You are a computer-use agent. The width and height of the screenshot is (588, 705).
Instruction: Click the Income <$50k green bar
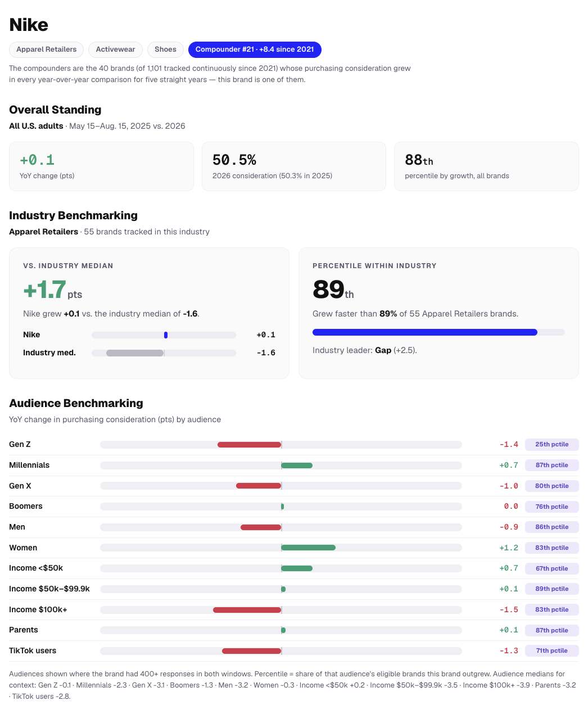point(297,568)
